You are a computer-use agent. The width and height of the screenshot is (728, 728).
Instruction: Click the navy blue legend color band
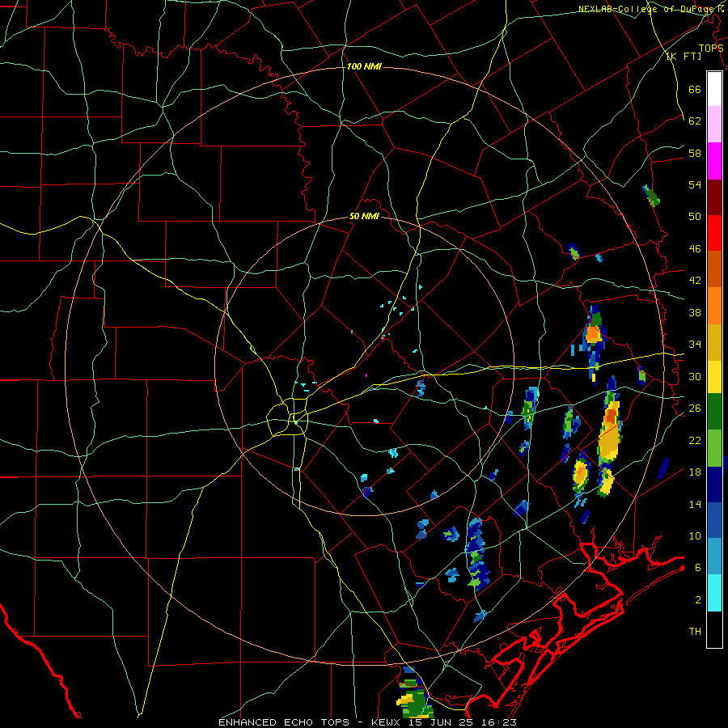coord(714,485)
